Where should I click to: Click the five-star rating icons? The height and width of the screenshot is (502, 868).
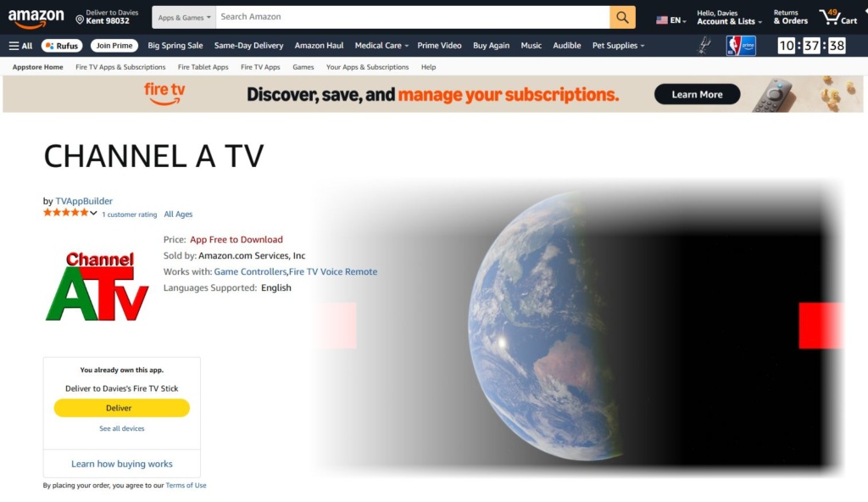[65, 213]
